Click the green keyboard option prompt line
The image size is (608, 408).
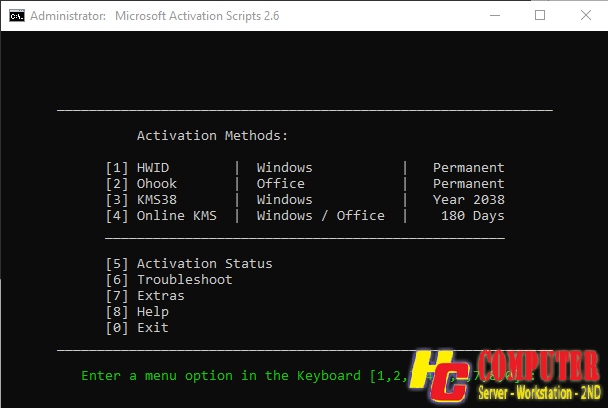(308, 376)
